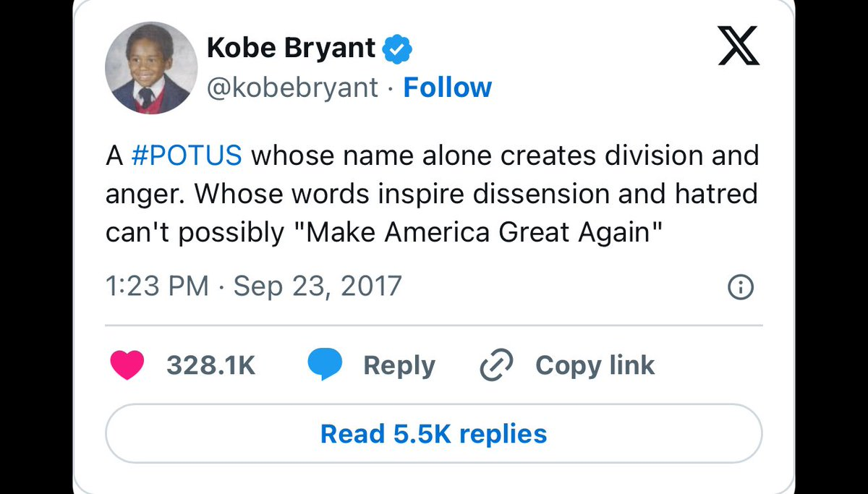Viewport: 868px width, 494px height.
Task: Click the chain link icon
Action: pyautogui.click(x=497, y=365)
